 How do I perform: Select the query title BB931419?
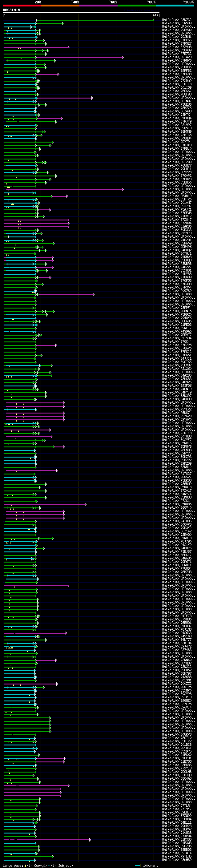coord(11,10)
